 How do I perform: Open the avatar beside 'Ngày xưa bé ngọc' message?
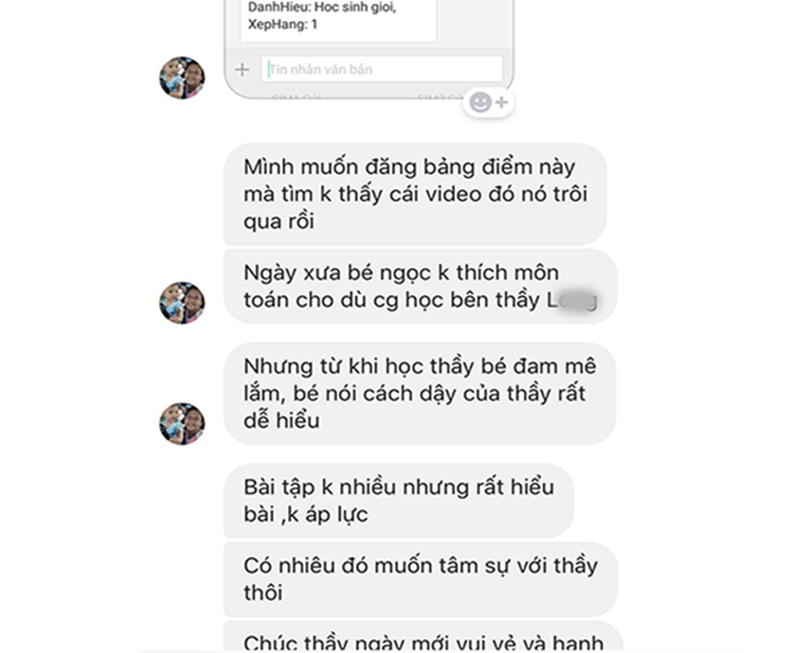(181, 303)
